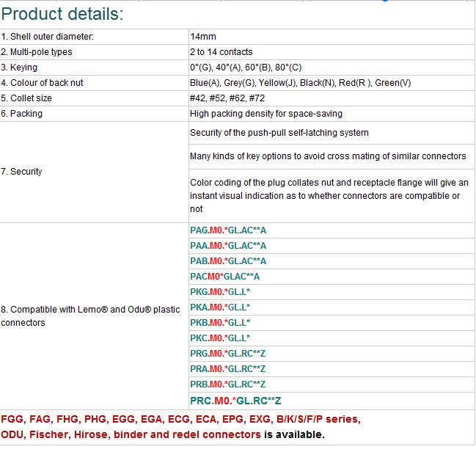
Task: Open the PKB.M0.*GL.L* part number
Action: tap(220, 323)
